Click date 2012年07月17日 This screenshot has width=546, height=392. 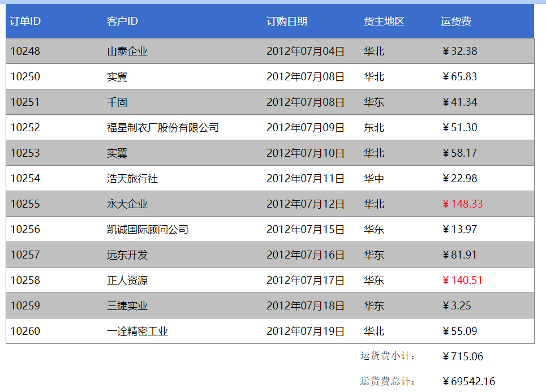tap(306, 280)
